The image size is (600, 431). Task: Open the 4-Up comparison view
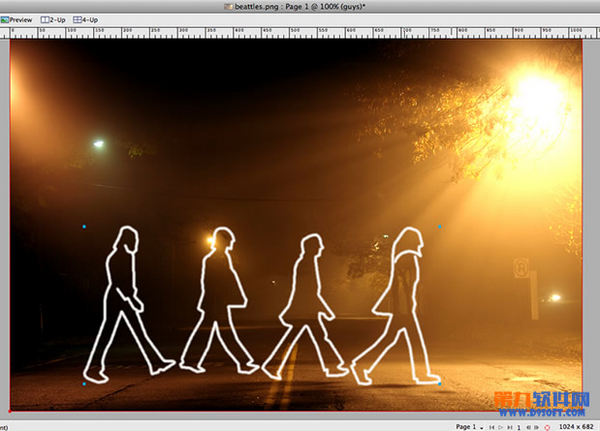point(86,19)
